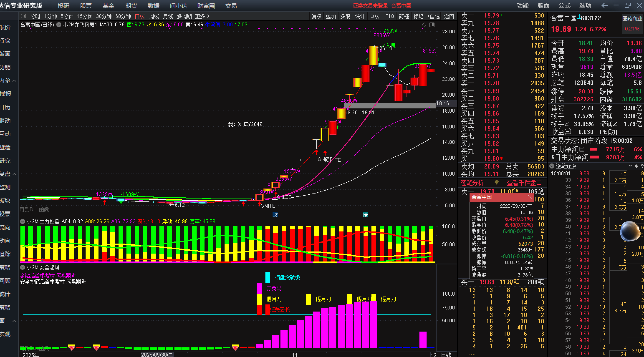Click the lightning bolt icon beside 逐笔分析

coord(497,183)
